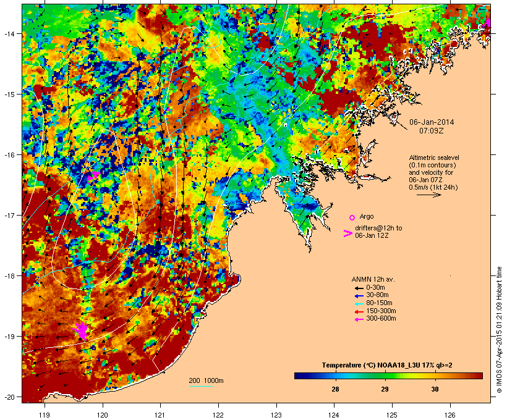Click the magenta drifter marker near 16.4S 120E

point(93,176)
